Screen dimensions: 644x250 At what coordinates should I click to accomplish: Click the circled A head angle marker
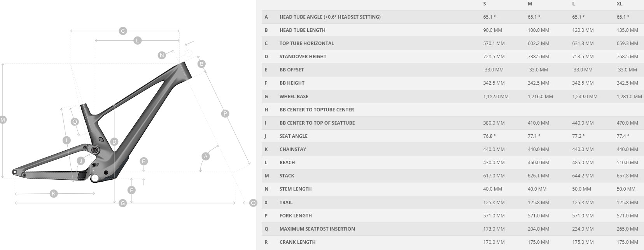coord(206,156)
